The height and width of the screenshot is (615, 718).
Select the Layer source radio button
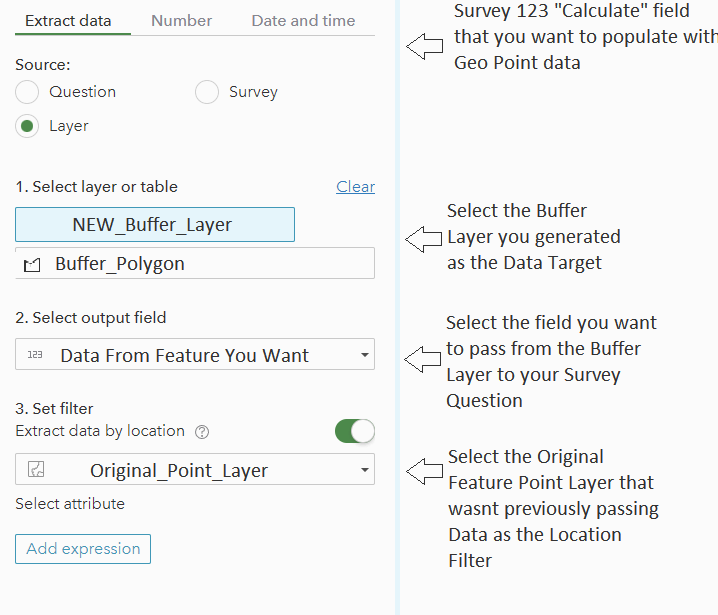(x=28, y=126)
